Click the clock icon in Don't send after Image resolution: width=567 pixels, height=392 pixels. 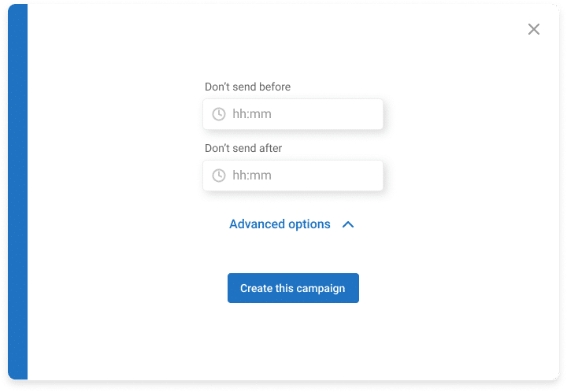tap(219, 176)
